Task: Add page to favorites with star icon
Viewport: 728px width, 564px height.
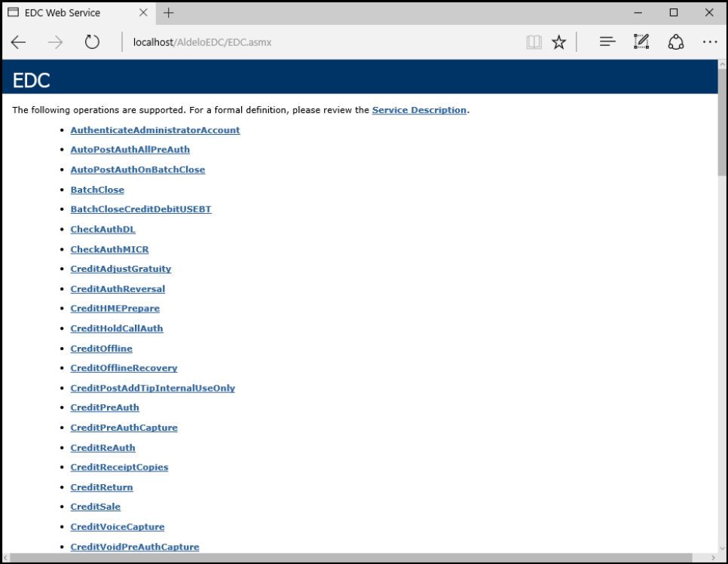Action: coord(559,42)
